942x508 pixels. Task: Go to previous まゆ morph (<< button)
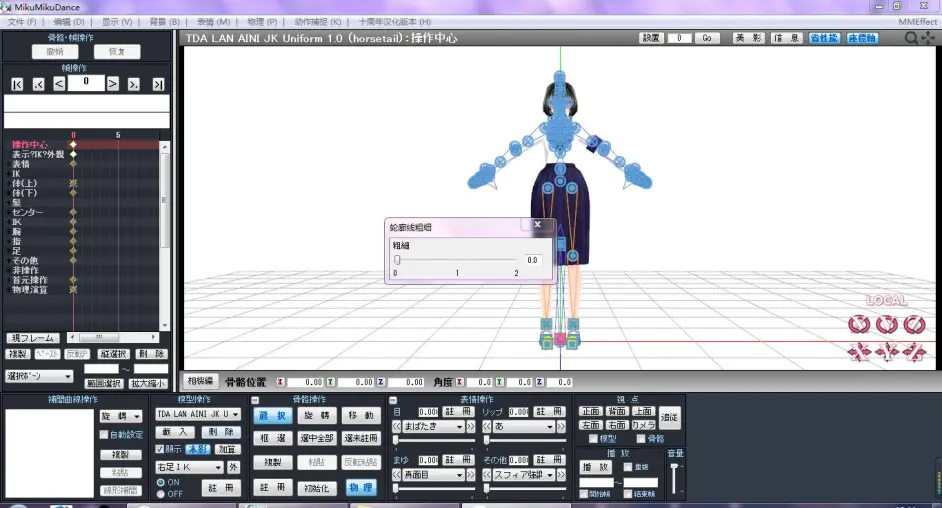397,474
